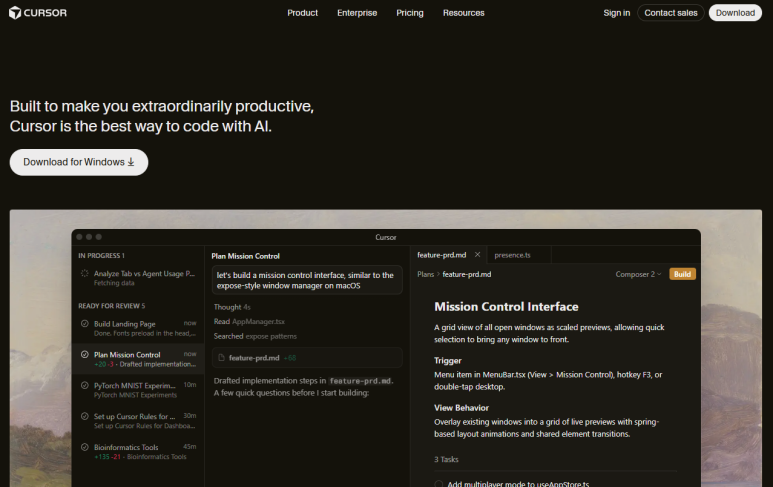Viewport: 773px width, 487px height.
Task: Click the READY FOR REVIEW 5 section header
Action: tap(111, 306)
